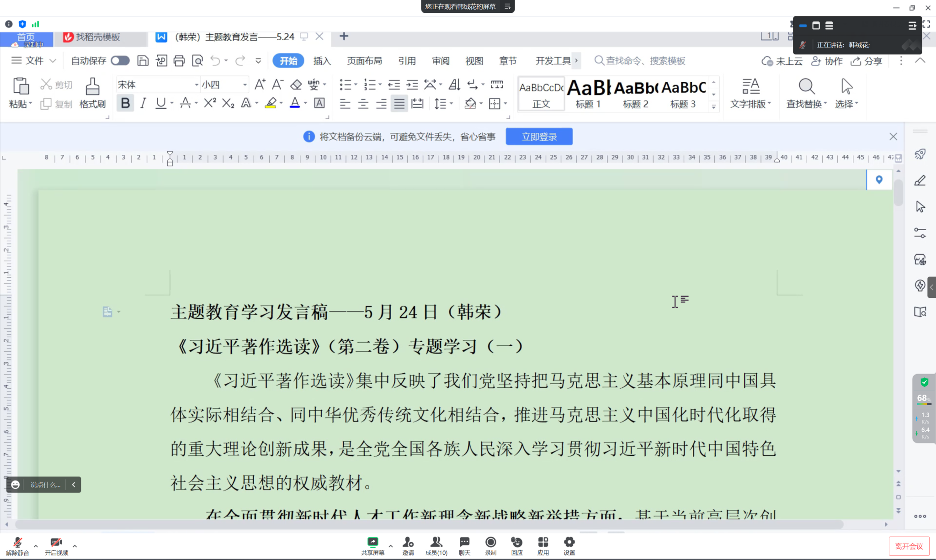
Task: Toggle bold formatting
Action: point(125,103)
